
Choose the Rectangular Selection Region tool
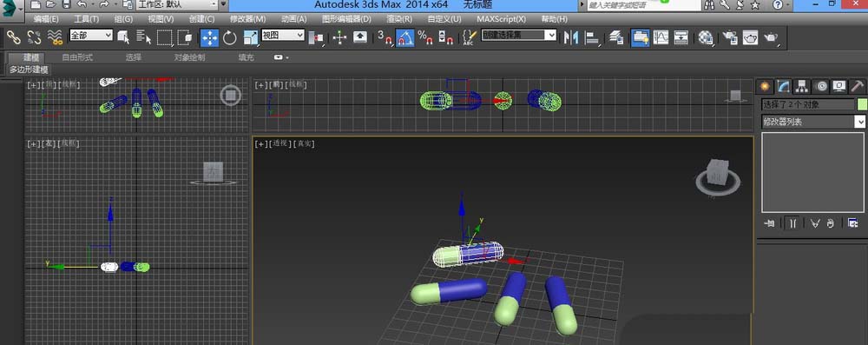164,37
